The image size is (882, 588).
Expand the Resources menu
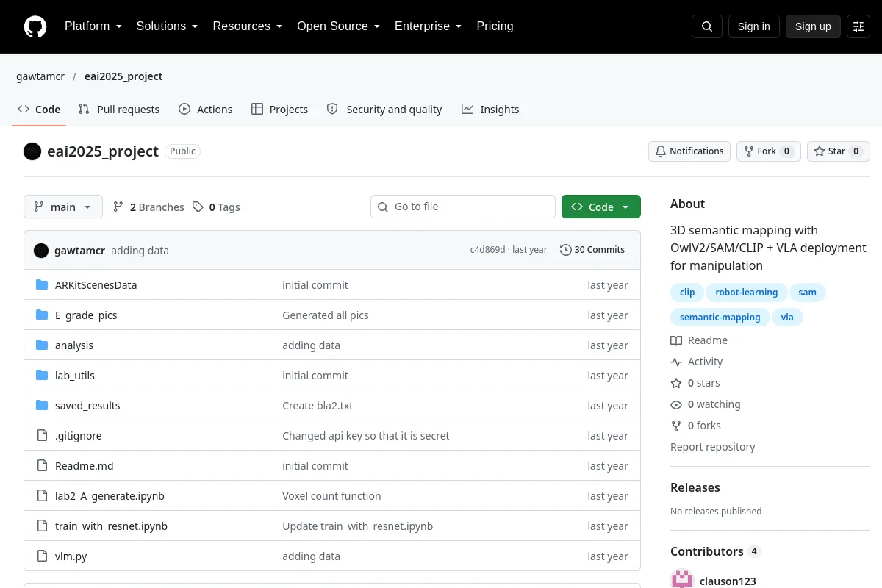click(x=248, y=26)
